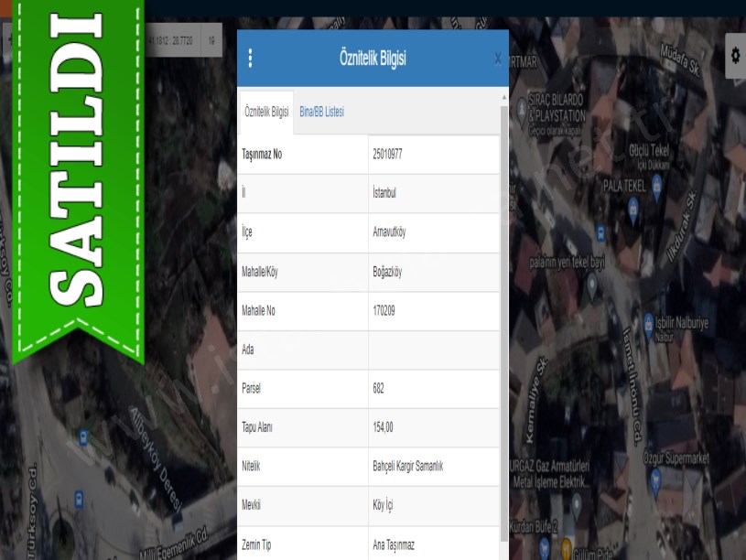
Task: Close the Öznitelik Bilgisi panel
Action: tap(498, 59)
